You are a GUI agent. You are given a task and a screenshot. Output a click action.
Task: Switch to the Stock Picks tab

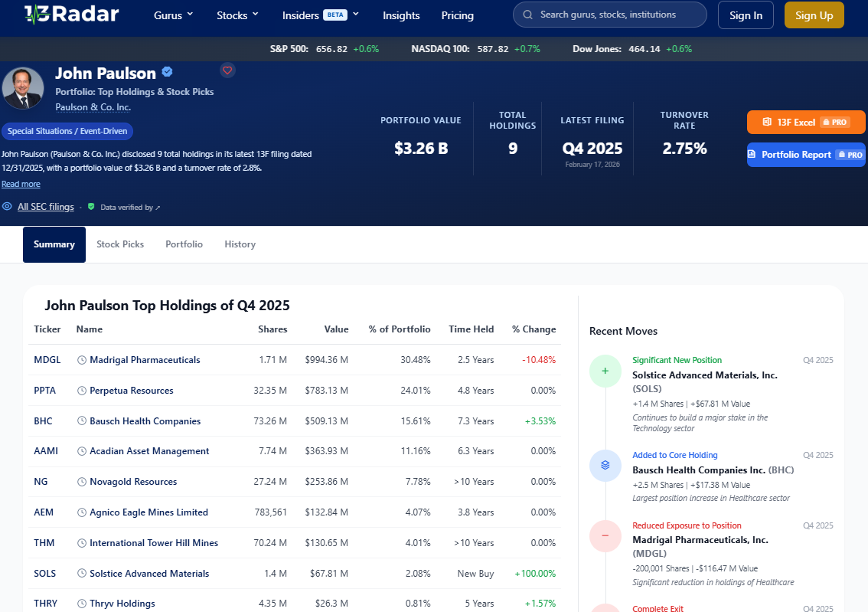click(x=120, y=244)
